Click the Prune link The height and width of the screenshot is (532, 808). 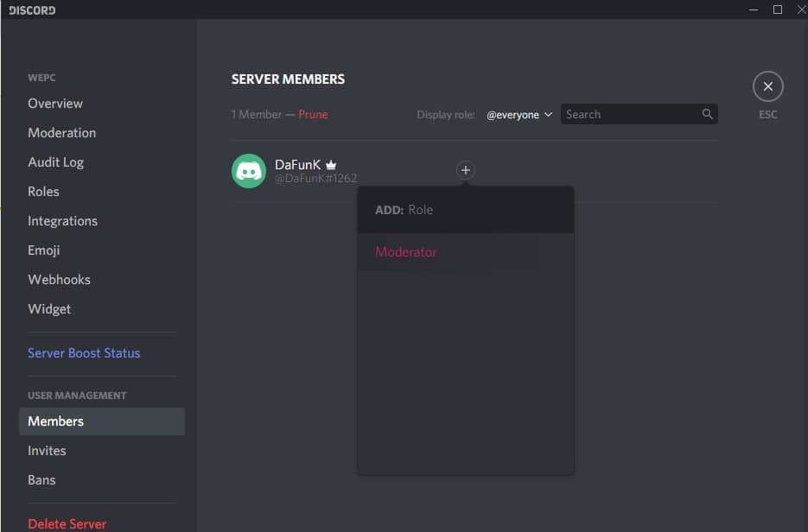313,114
